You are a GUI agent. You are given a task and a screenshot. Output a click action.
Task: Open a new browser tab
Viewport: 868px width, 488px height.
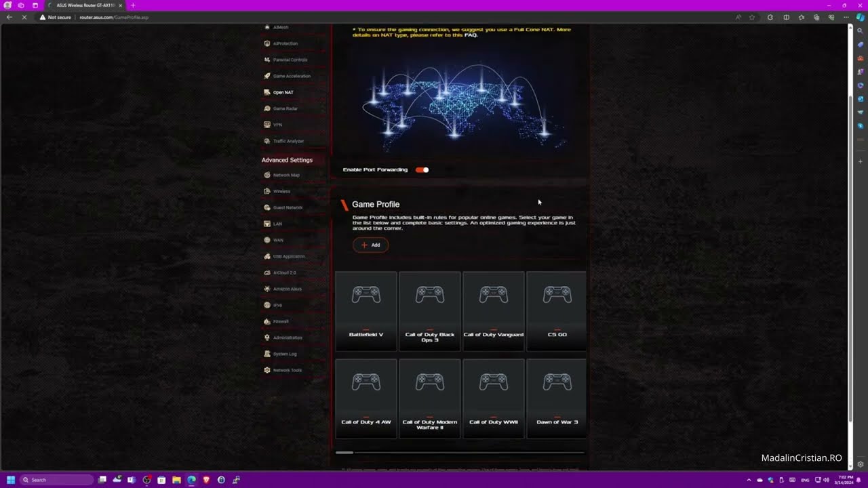(133, 5)
